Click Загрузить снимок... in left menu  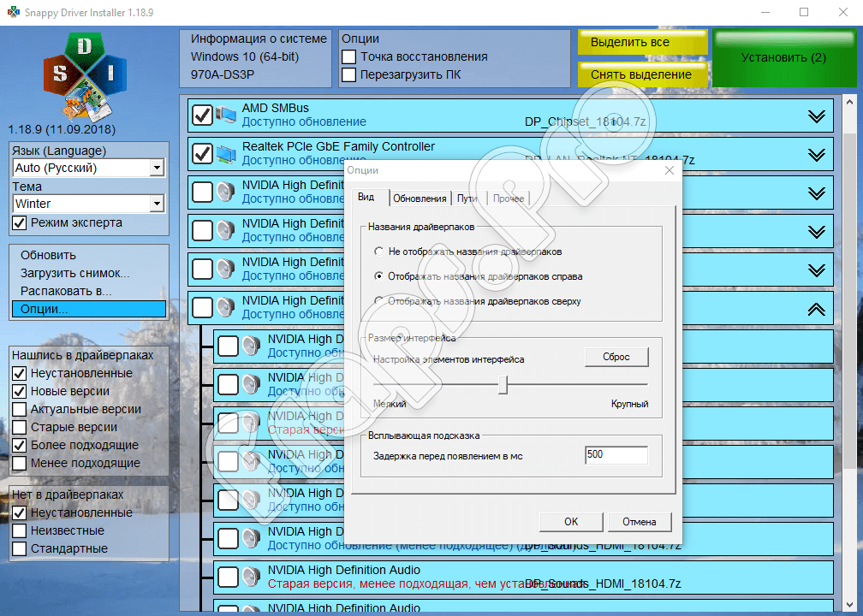tap(75, 273)
